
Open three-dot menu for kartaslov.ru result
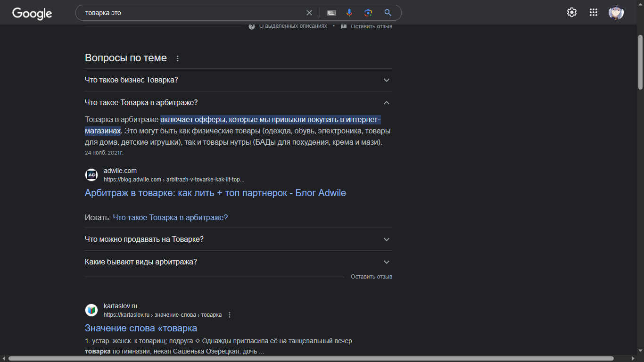230,315
